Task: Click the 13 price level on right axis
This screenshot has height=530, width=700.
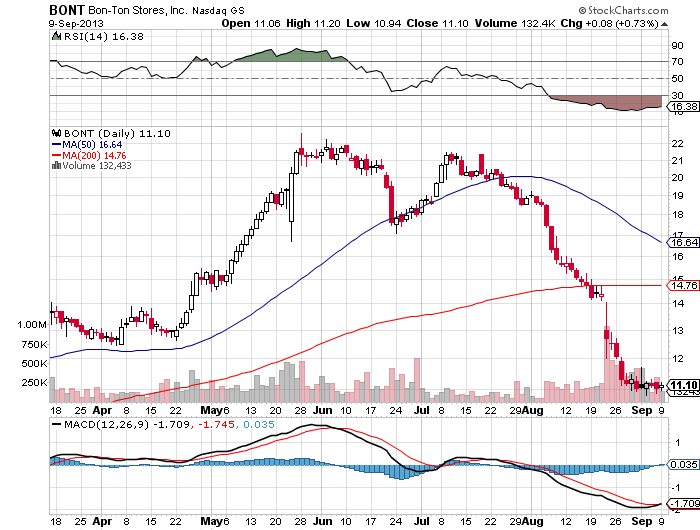Action: point(677,331)
